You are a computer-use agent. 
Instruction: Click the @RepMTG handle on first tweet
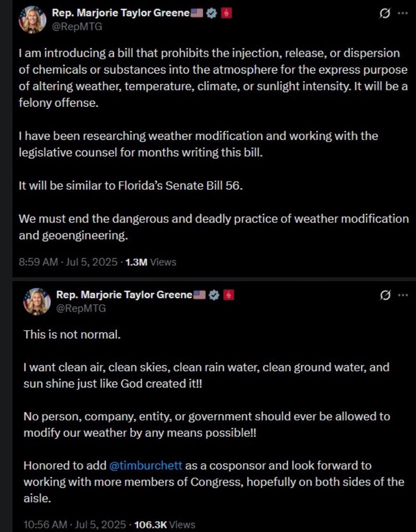tap(77, 27)
